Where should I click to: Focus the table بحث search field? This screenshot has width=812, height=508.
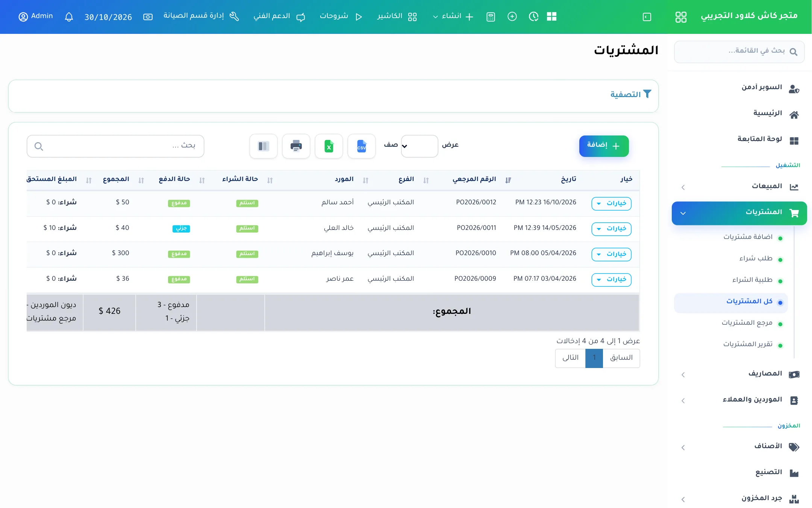115,146
